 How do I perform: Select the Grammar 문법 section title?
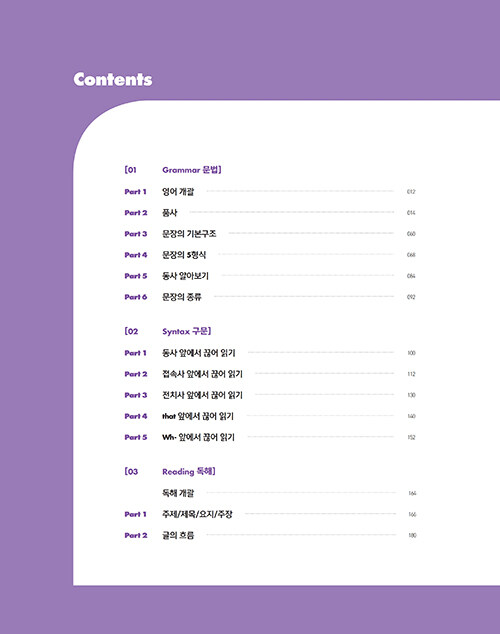[x=192, y=170]
